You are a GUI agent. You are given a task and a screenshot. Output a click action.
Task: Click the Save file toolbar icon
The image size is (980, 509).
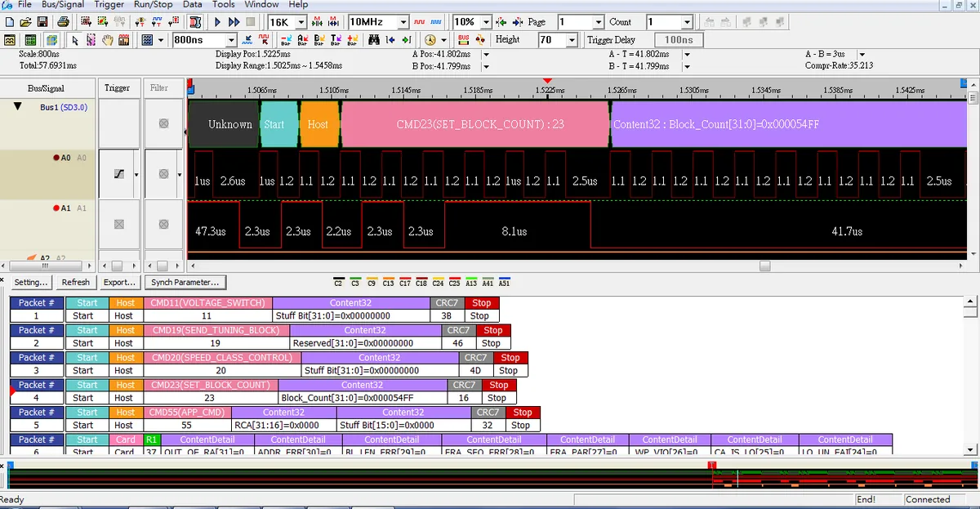tap(43, 22)
